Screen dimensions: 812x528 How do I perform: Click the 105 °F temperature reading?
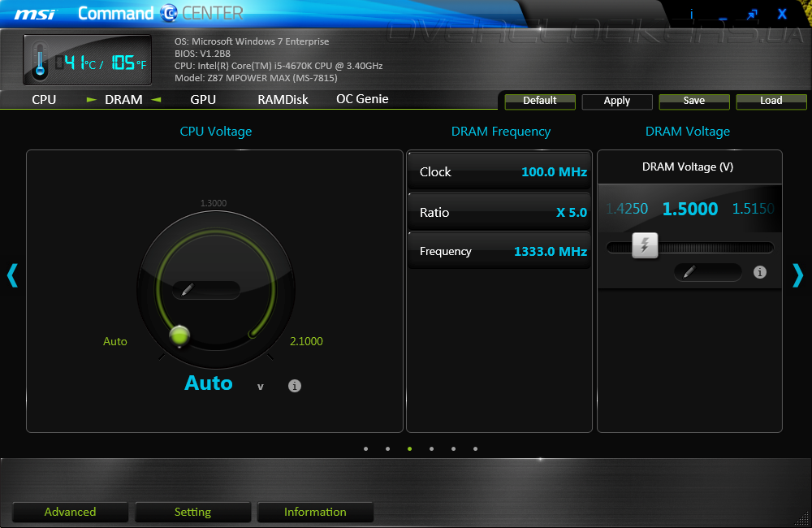[129, 63]
